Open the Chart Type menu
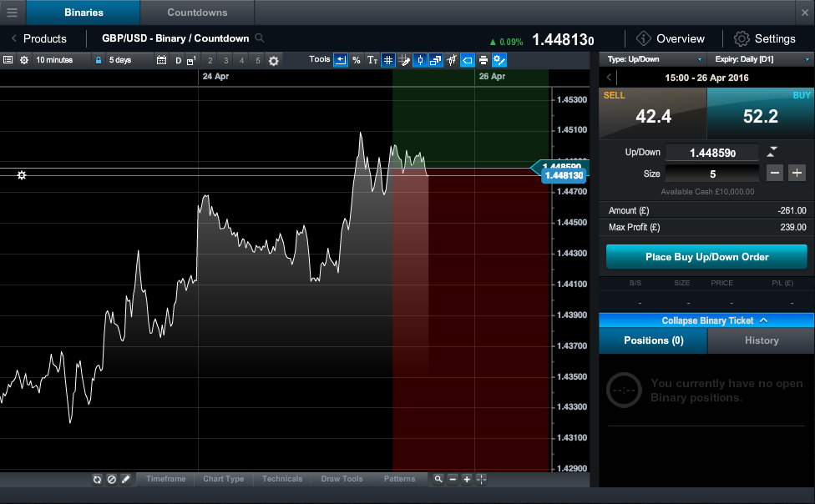The width and height of the screenshot is (815, 504). pos(224,479)
